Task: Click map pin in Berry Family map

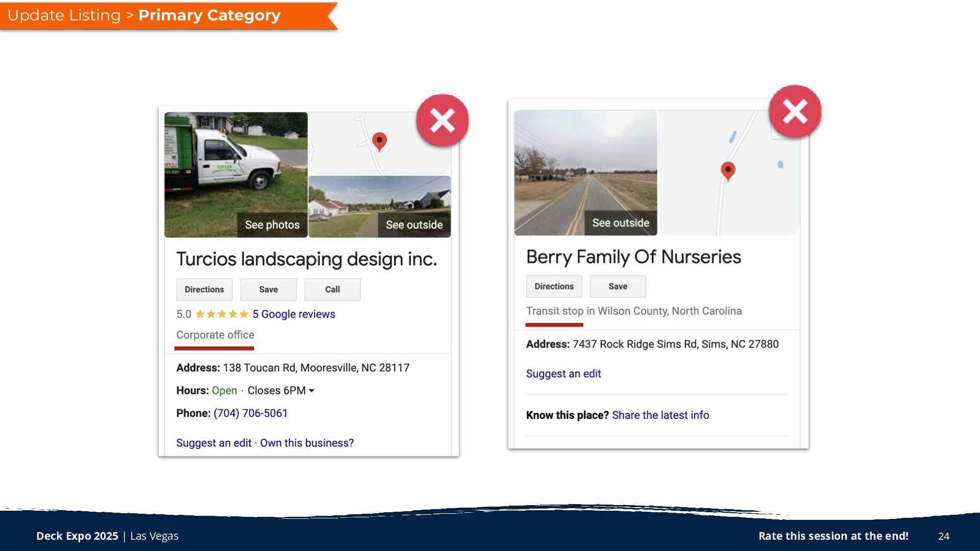Action: tap(728, 170)
